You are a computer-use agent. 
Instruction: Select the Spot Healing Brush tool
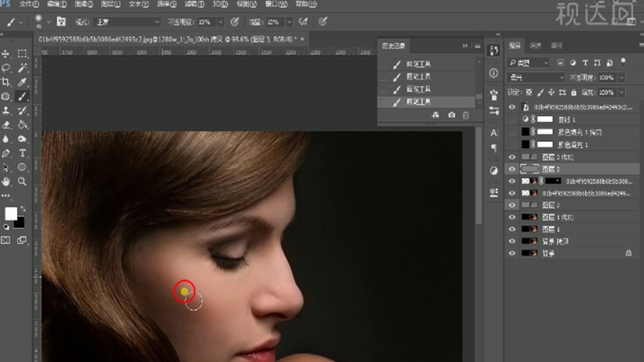click(6, 97)
